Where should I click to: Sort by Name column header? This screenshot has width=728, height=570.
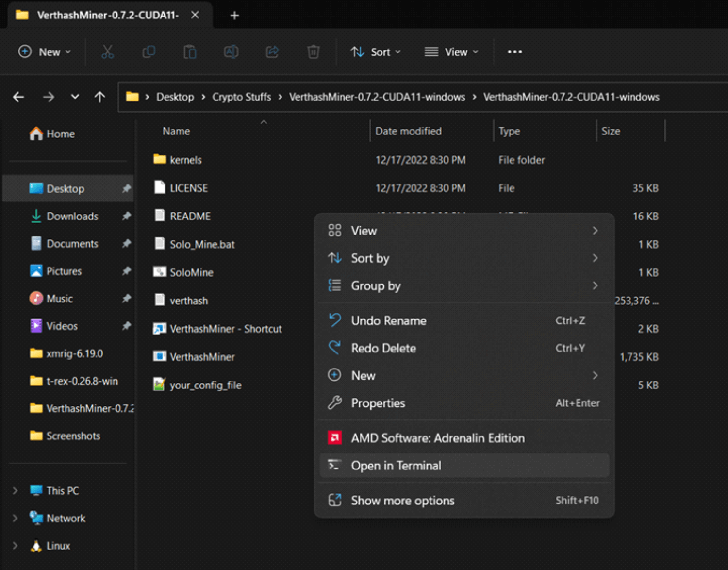tap(176, 131)
